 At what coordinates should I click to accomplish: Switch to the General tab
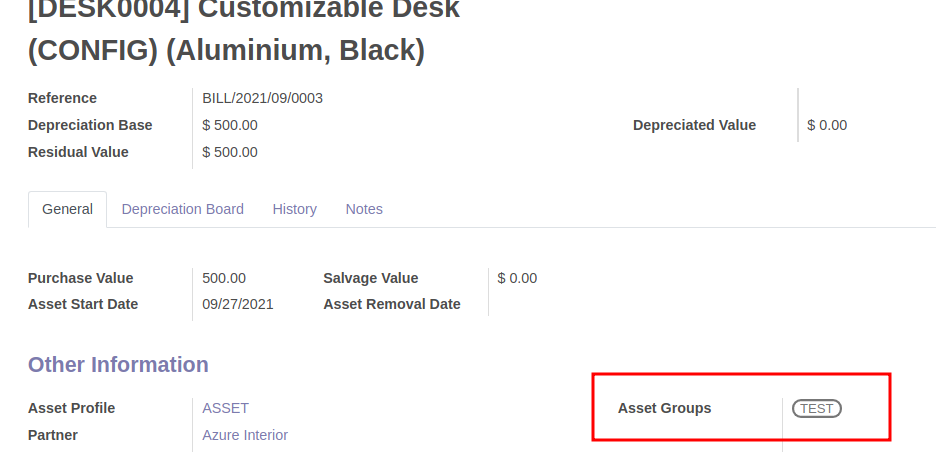[67, 210]
